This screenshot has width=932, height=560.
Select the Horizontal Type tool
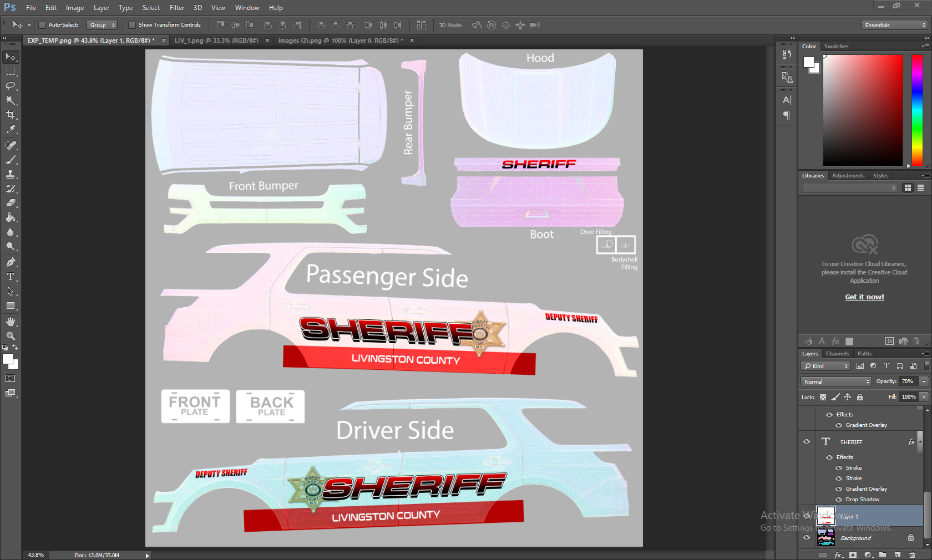[11, 277]
